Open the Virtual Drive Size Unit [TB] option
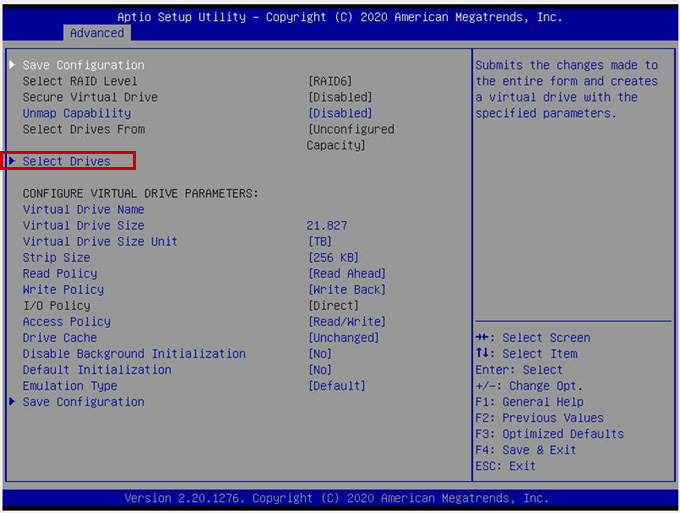The width and height of the screenshot is (680, 513). (320, 242)
